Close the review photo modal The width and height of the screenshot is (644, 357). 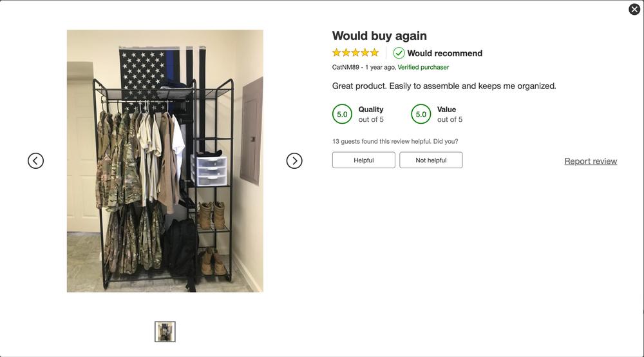click(x=634, y=9)
